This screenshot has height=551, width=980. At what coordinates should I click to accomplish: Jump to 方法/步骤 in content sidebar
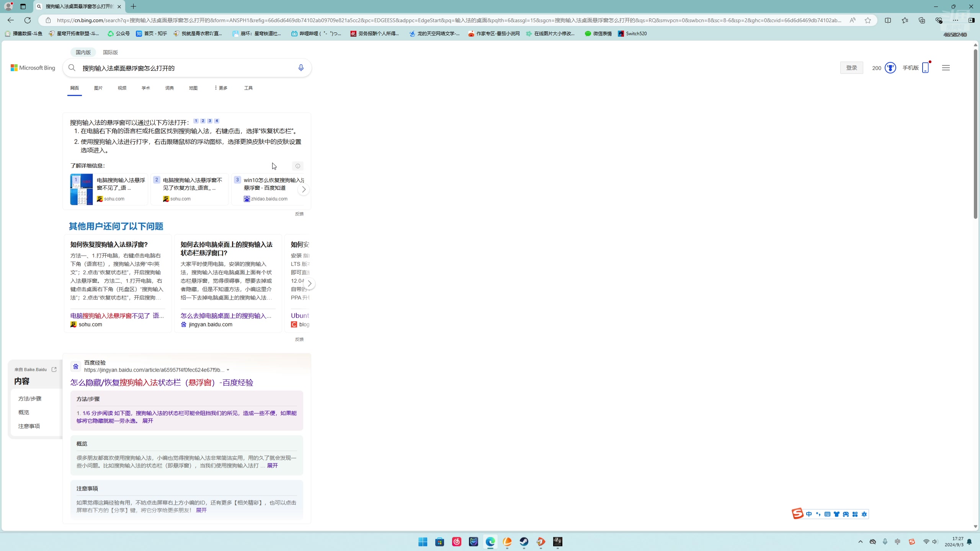click(x=30, y=399)
